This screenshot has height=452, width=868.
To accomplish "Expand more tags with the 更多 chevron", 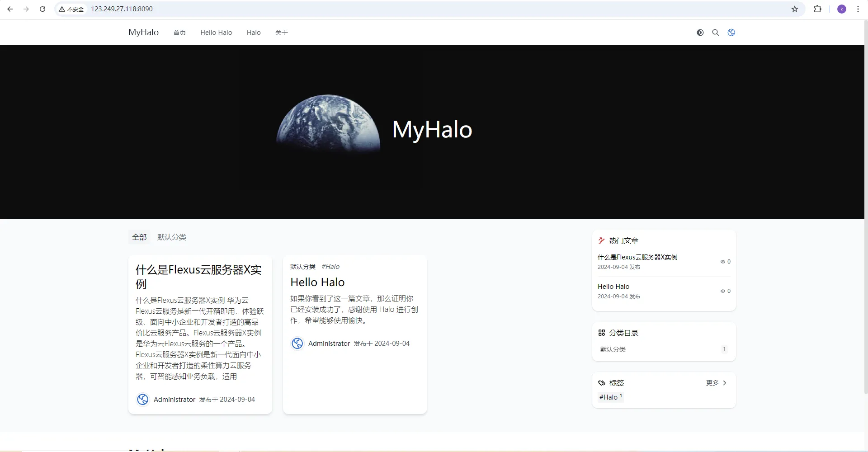I will tap(725, 383).
